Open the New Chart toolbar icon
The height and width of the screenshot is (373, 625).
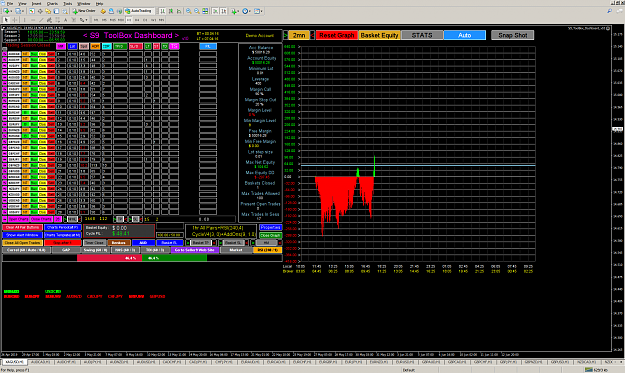[6, 11]
